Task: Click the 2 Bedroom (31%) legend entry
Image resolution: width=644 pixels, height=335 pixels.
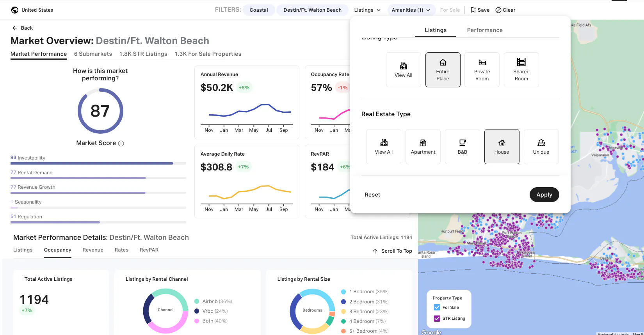Action: pyautogui.click(x=365, y=302)
